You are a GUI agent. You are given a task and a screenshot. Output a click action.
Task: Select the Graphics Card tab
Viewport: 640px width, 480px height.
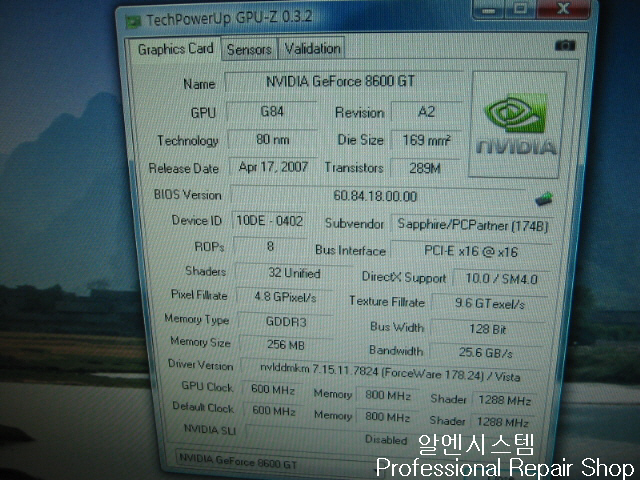[175, 49]
